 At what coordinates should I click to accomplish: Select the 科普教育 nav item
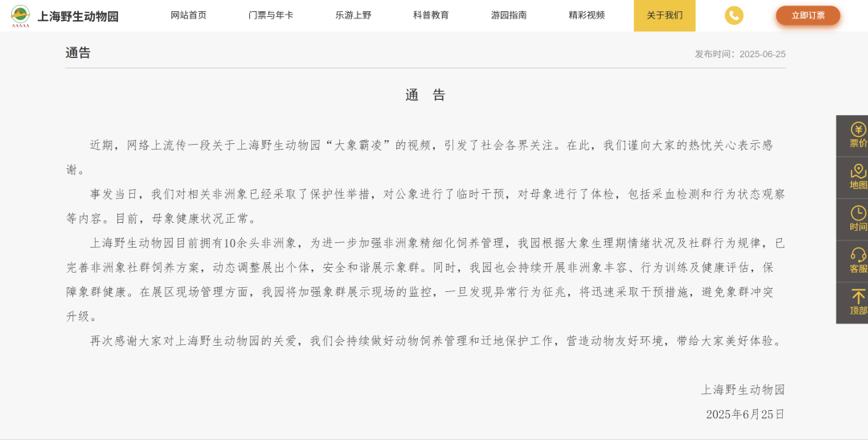pyautogui.click(x=431, y=15)
